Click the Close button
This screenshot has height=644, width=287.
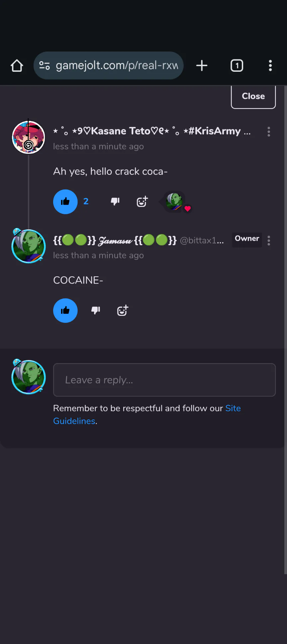tap(253, 96)
